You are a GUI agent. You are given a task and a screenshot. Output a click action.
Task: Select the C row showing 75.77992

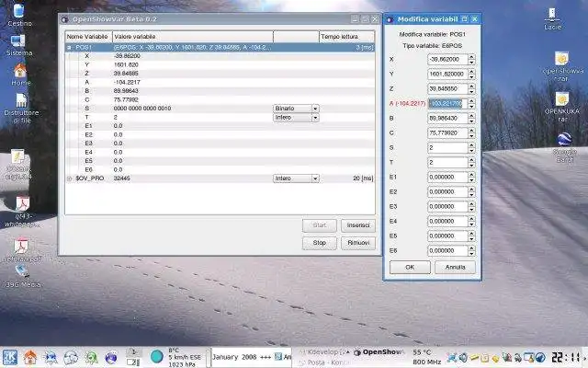[x=220, y=100]
